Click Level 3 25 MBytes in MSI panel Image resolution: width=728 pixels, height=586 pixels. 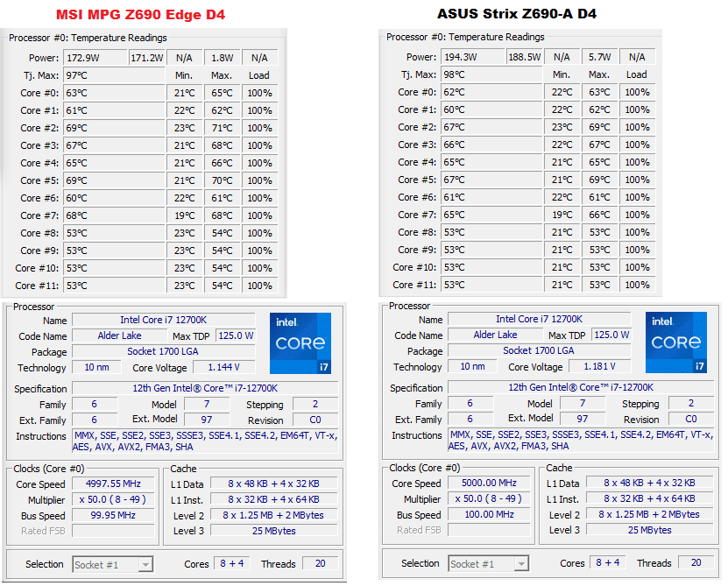(274, 531)
